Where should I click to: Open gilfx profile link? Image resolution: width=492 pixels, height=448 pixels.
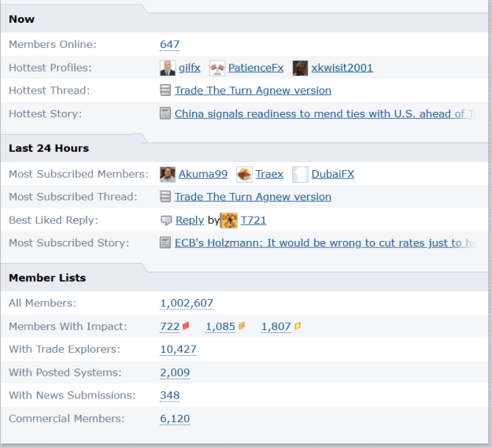tap(190, 68)
